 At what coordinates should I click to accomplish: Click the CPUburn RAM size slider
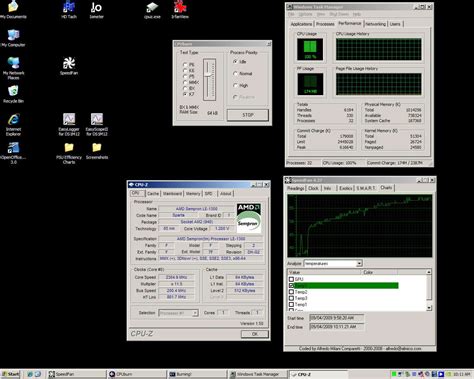pyautogui.click(x=209, y=80)
